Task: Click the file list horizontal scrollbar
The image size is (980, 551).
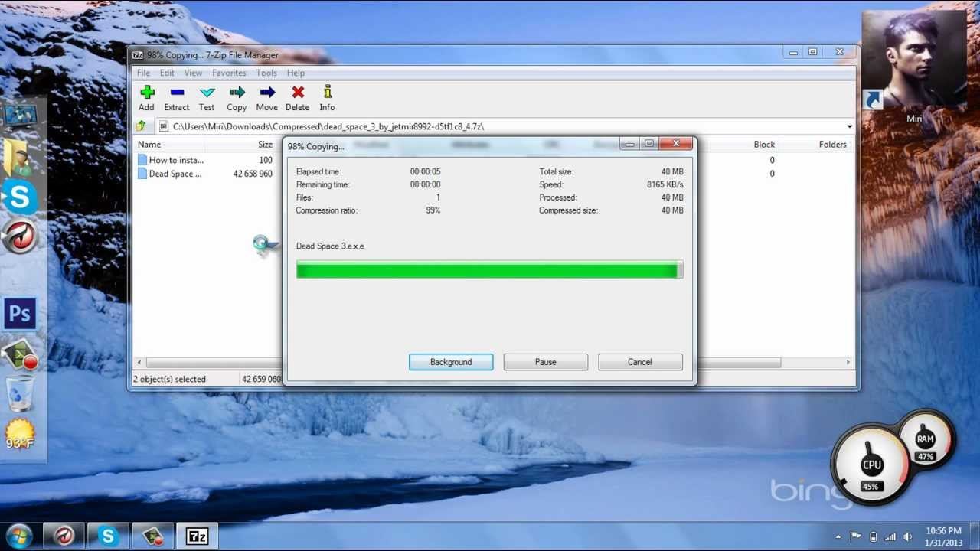Action: click(463, 362)
